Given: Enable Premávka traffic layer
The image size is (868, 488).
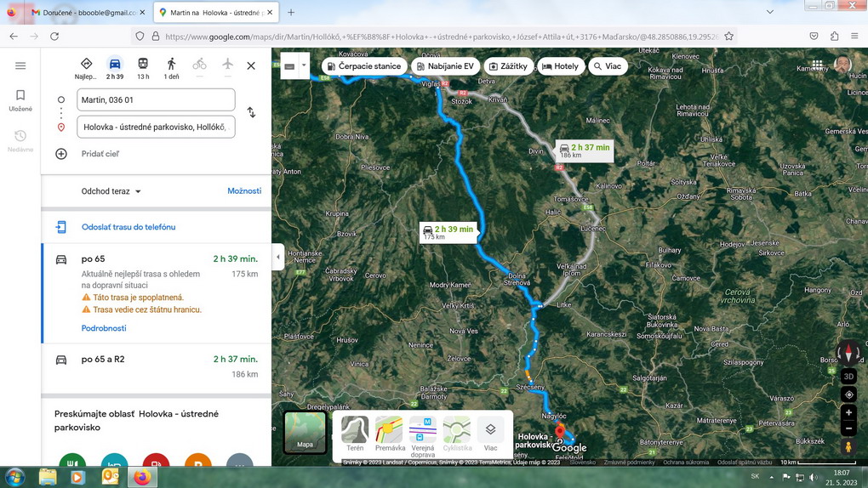Looking at the screenshot, I should coord(390,434).
